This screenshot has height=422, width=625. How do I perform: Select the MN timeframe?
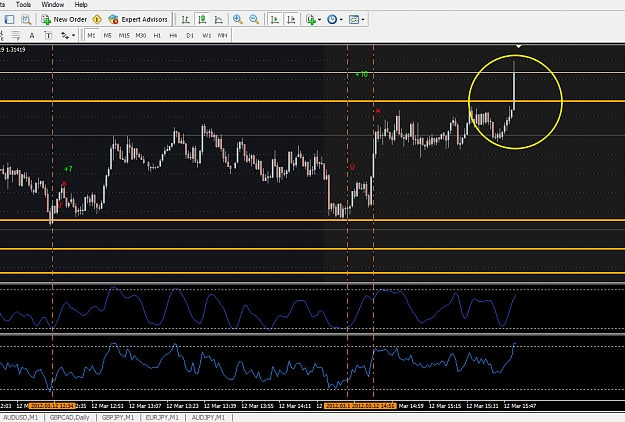point(222,35)
